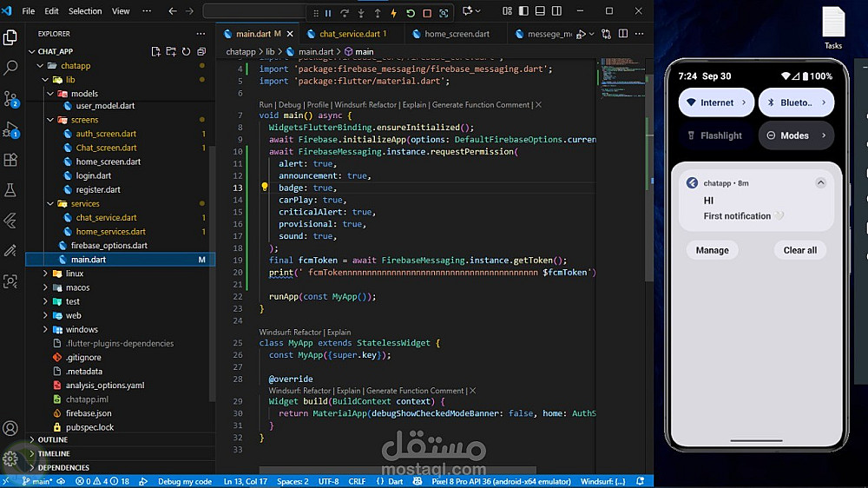Viewport: 868px width, 488px height.
Task: Click the code minimap preview
Action: click(622, 77)
